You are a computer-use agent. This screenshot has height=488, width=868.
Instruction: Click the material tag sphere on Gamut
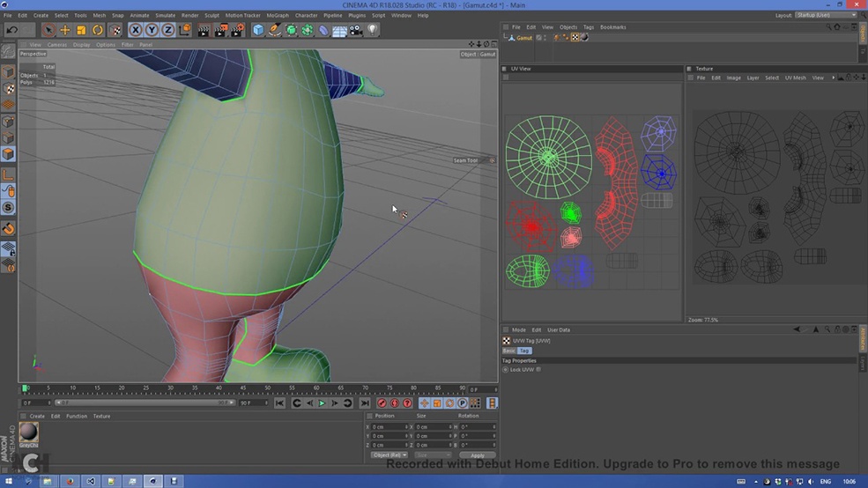click(x=584, y=38)
